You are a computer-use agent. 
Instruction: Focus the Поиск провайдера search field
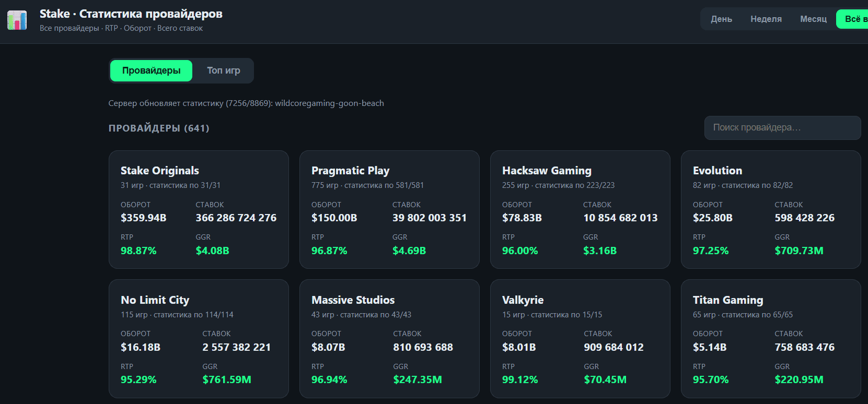pyautogui.click(x=782, y=128)
